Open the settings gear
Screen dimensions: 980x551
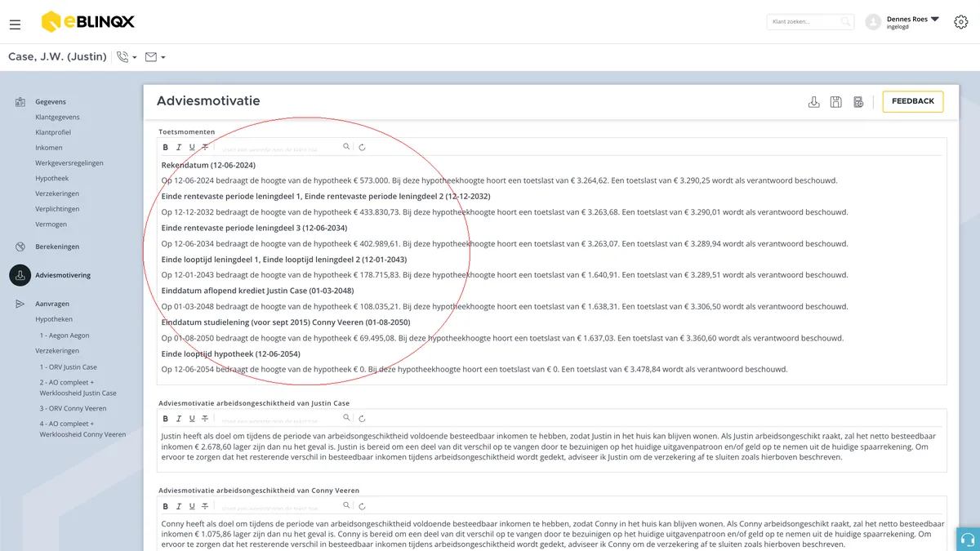click(x=961, y=22)
